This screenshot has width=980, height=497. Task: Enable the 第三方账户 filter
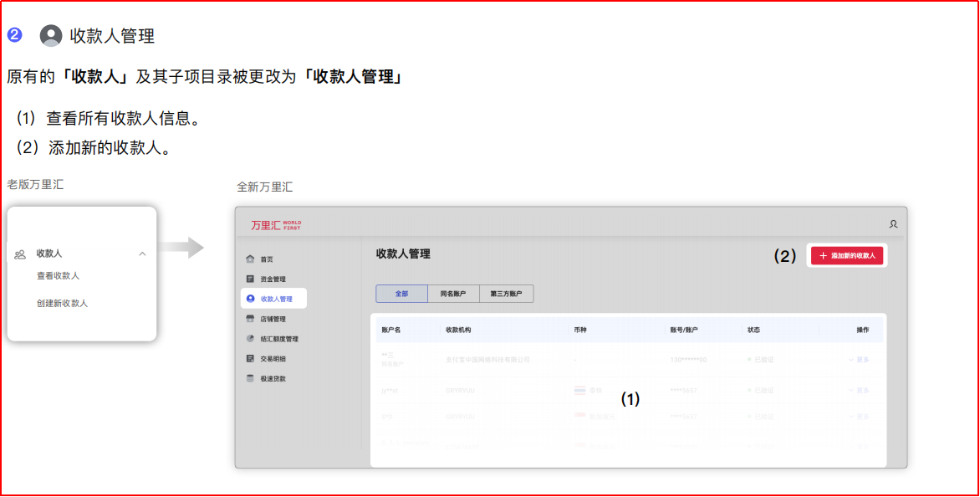point(507,294)
